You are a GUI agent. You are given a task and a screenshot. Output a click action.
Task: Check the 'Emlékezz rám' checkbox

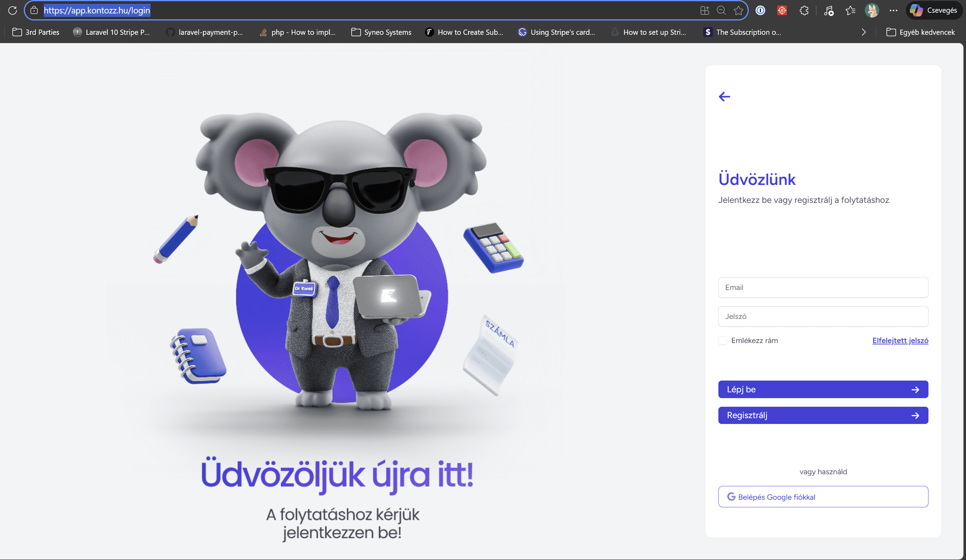[723, 340]
